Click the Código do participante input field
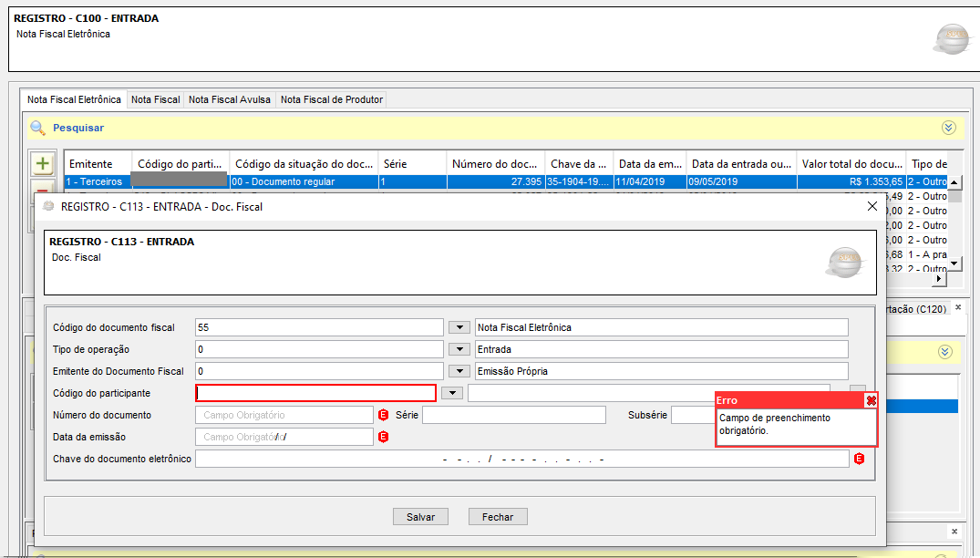 pos(315,393)
